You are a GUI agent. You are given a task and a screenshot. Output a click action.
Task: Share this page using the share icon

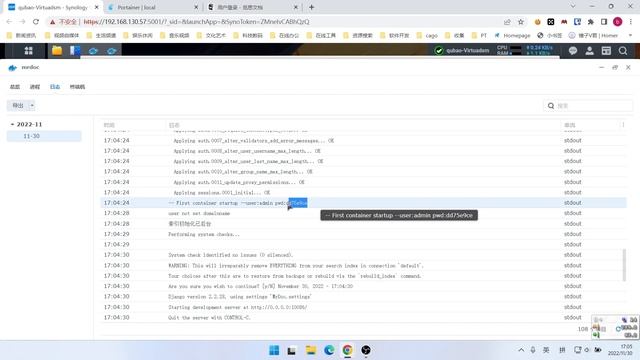[507, 22]
